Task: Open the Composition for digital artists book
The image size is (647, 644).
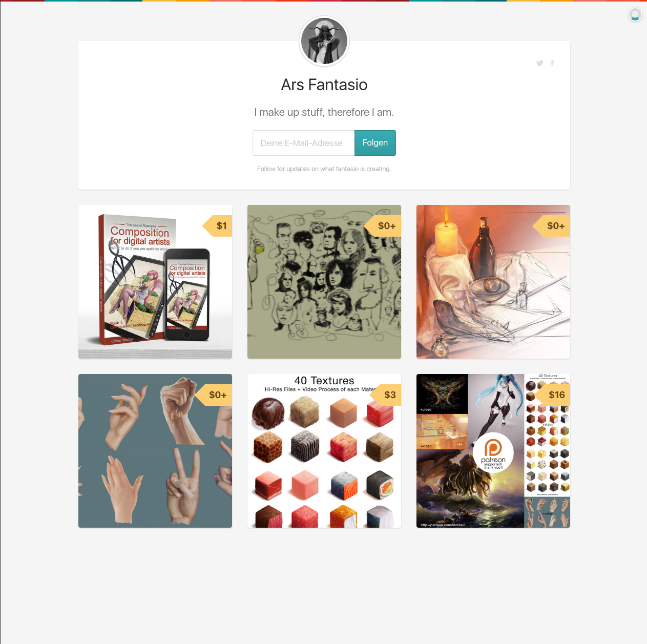Action: (155, 282)
